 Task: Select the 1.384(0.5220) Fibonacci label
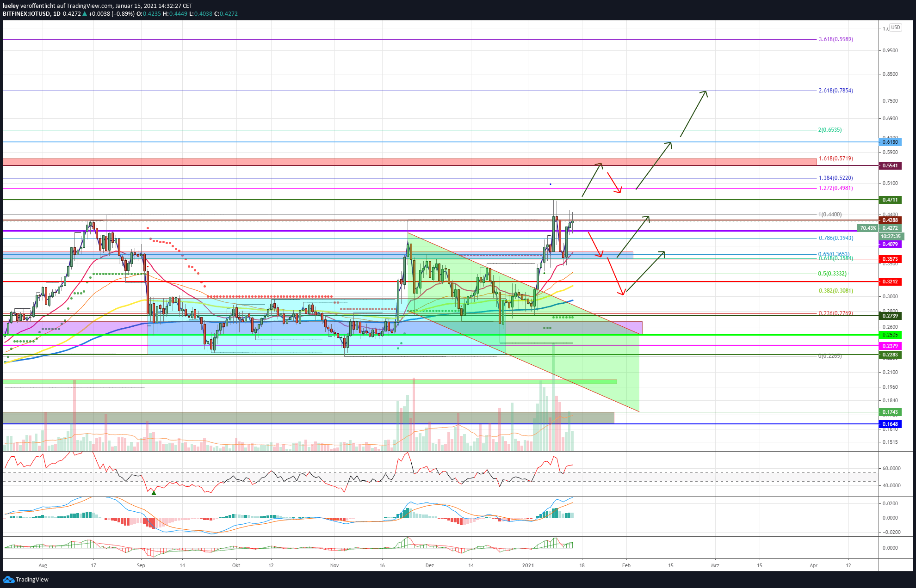(x=836, y=178)
